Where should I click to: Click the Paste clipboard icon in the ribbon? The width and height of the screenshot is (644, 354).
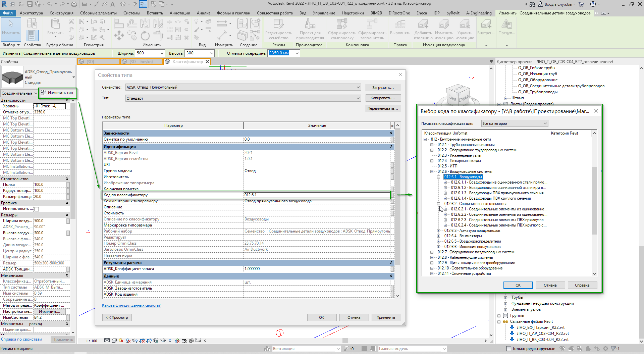click(x=55, y=24)
